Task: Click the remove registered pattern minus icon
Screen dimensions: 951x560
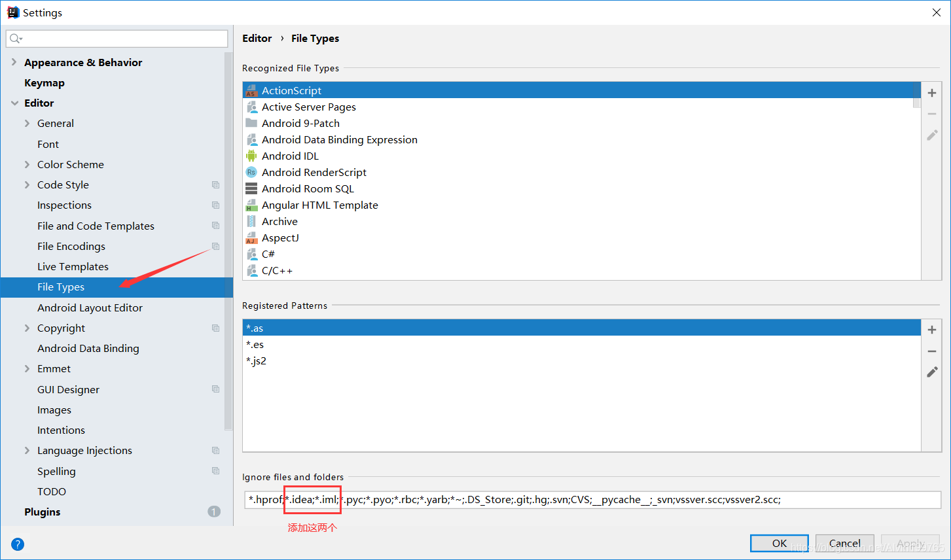Action: [x=931, y=351]
